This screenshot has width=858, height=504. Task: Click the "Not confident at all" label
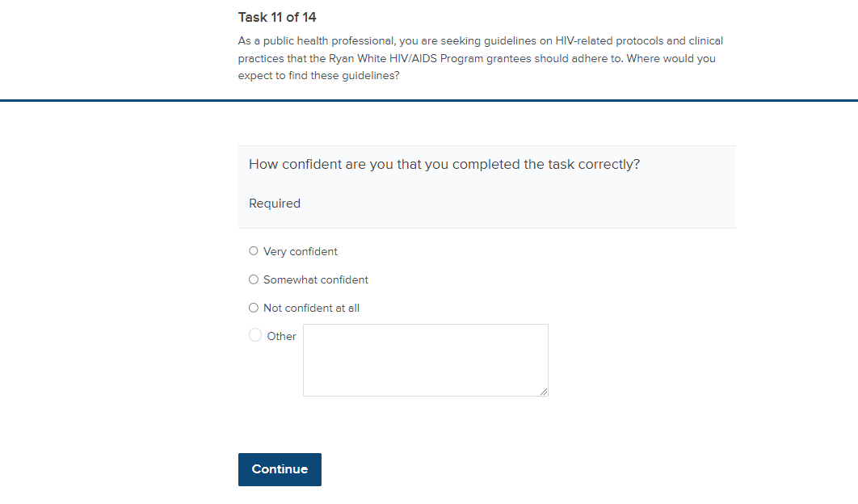point(311,308)
